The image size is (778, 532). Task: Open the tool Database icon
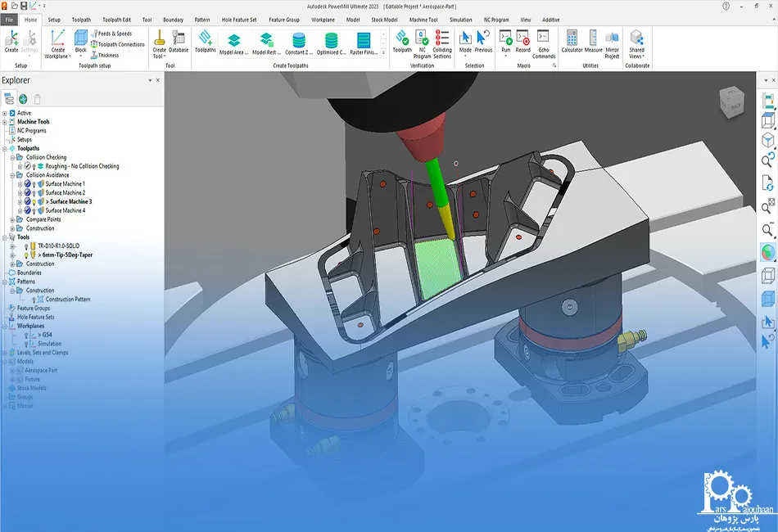[x=179, y=41]
